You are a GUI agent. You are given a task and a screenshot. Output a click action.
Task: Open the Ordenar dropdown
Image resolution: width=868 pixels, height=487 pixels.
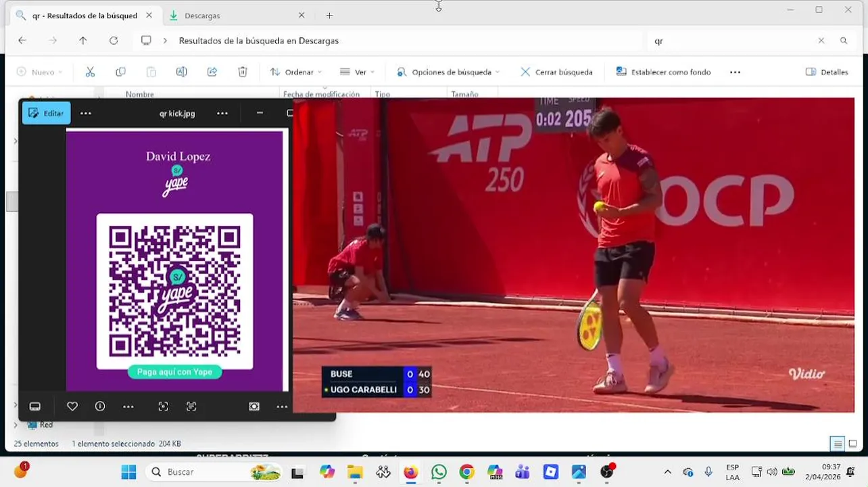click(296, 72)
